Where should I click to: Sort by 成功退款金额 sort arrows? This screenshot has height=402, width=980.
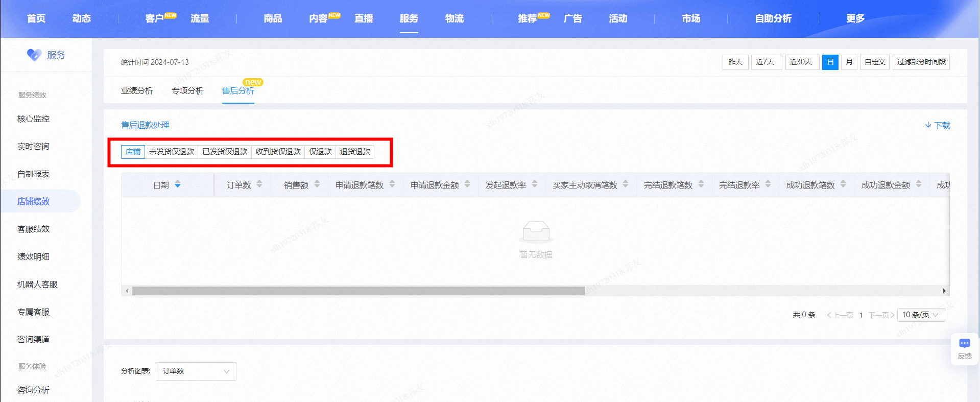[919, 184]
